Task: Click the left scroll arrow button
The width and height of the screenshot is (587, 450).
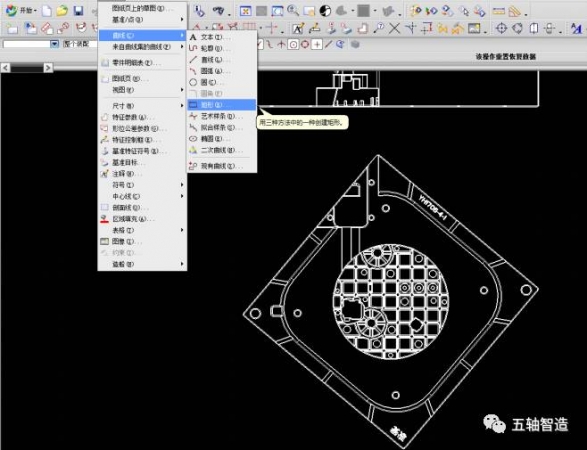Action: (x=6, y=68)
